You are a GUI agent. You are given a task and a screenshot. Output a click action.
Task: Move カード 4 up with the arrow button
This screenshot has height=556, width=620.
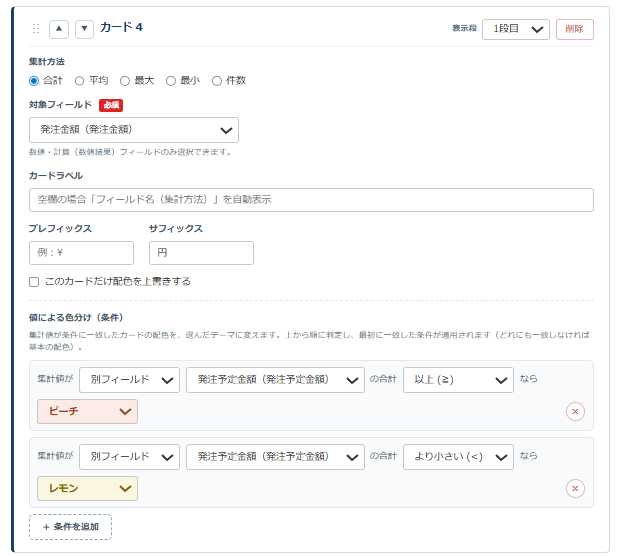coord(59,29)
